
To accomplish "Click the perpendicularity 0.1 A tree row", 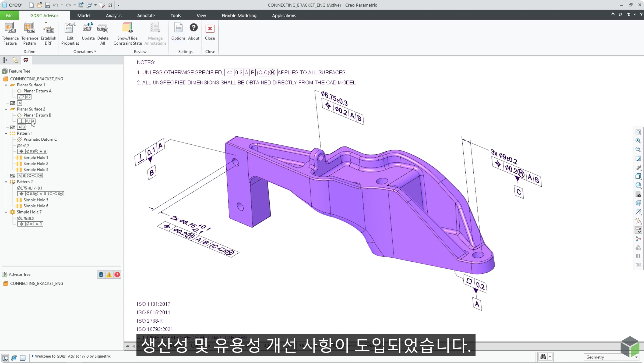I will tap(26, 121).
